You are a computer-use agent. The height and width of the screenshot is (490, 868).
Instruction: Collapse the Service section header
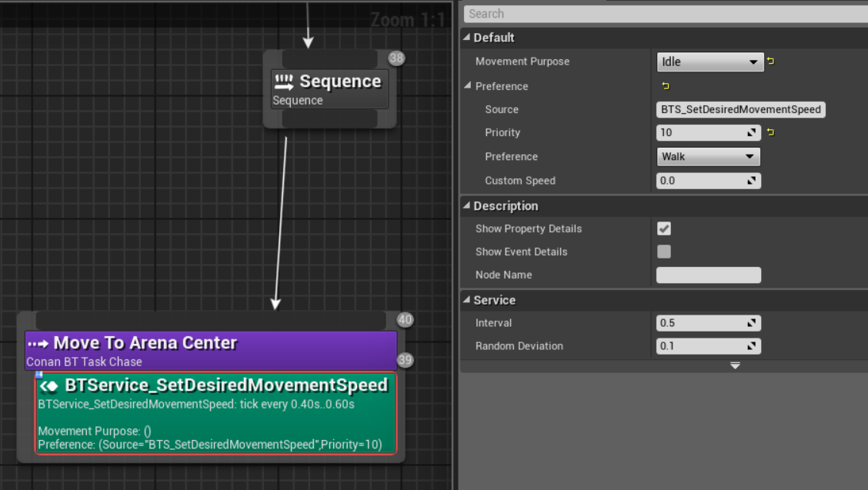466,300
